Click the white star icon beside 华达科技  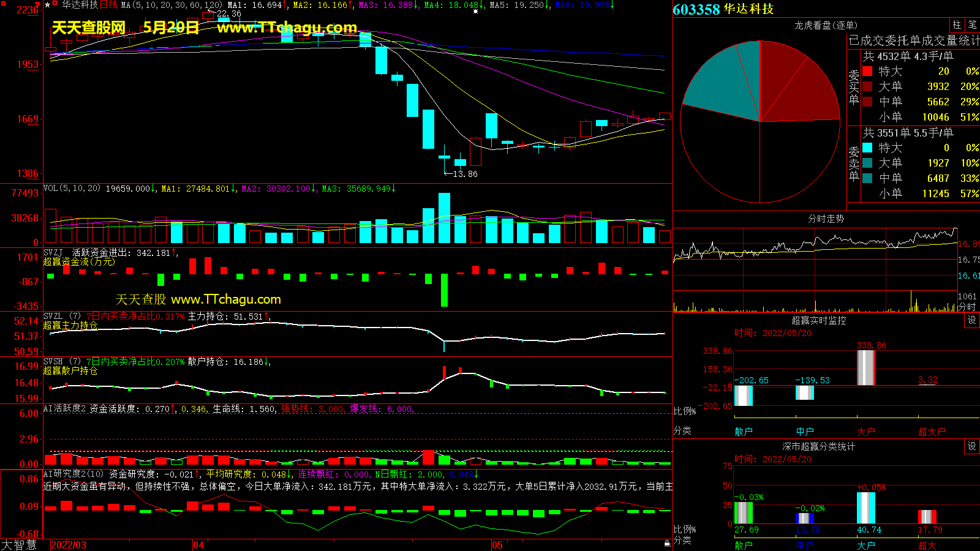[x=48, y=5]
